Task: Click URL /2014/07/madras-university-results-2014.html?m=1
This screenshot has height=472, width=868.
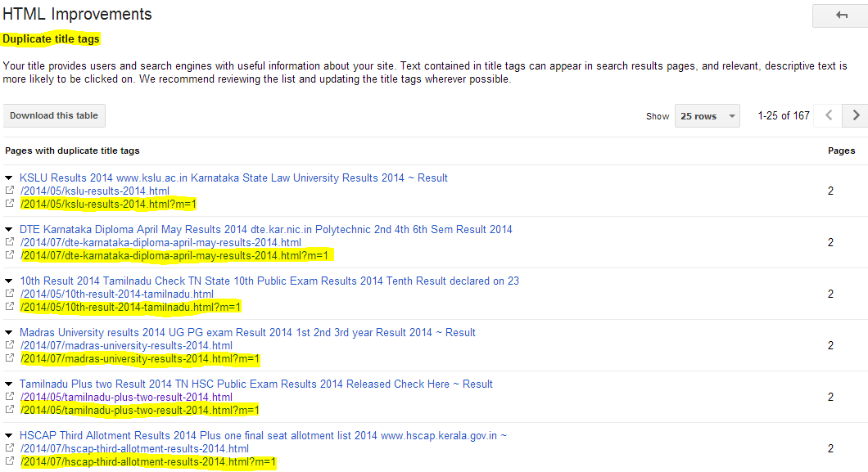Action: pos(139,359)
